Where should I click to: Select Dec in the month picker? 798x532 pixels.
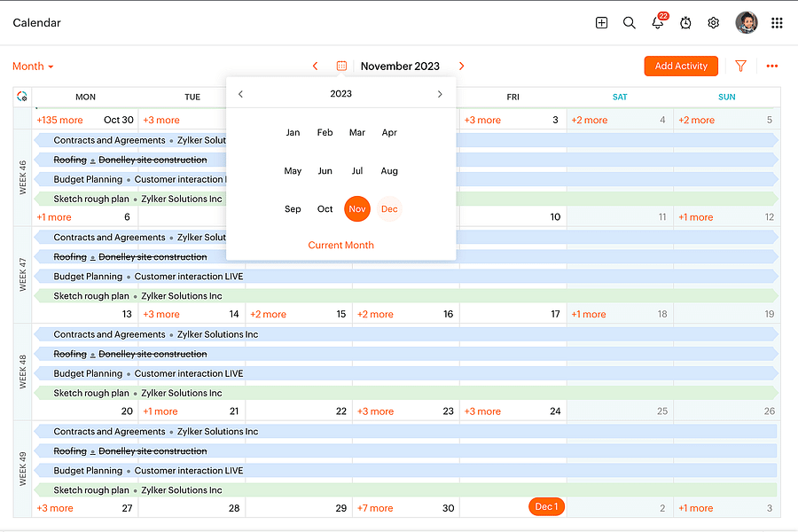coord(389,208)
